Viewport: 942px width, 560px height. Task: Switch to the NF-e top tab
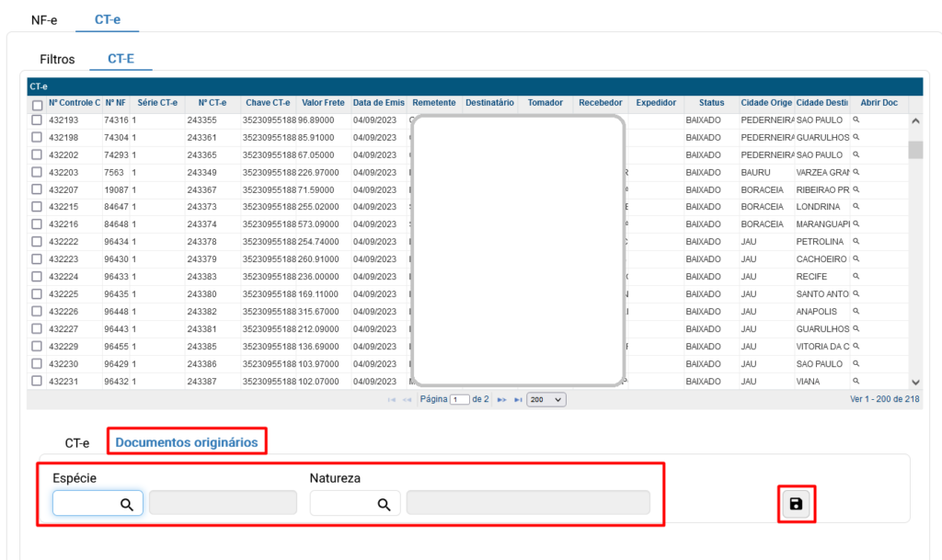click(44, 19)
